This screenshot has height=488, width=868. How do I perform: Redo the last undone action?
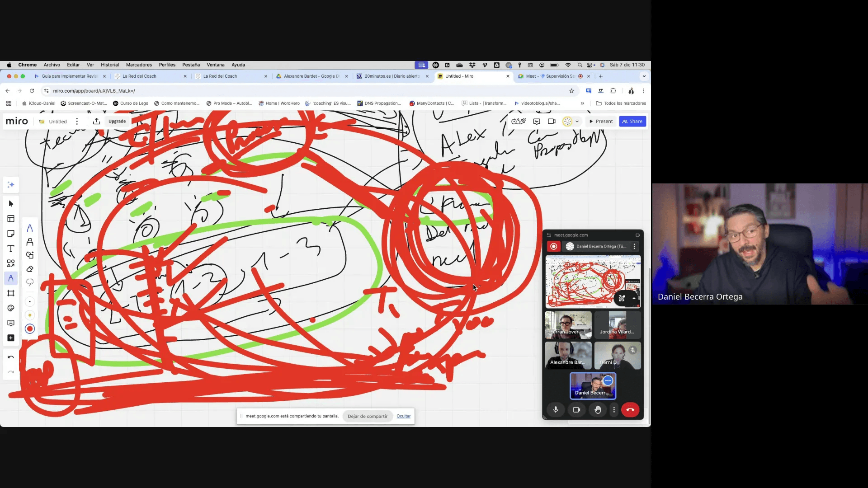tap(11, 372)
